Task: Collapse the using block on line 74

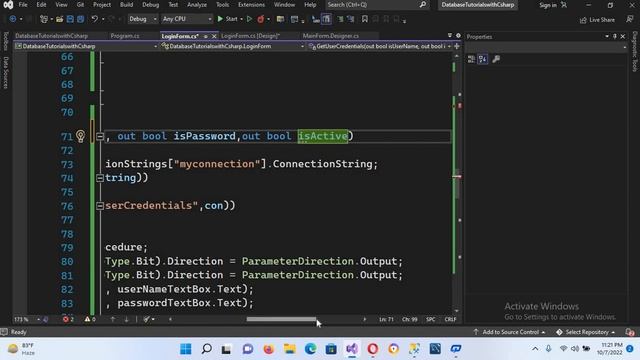Action: (x=100, y=178)
